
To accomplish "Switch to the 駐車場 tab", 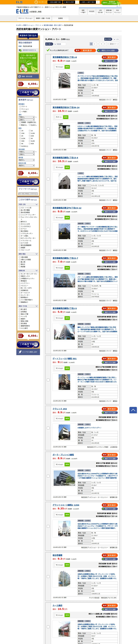I will pos(60,18).
